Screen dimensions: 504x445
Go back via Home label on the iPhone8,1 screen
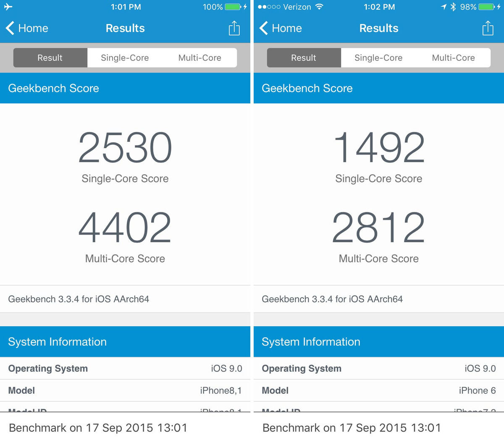coord(33,28)
